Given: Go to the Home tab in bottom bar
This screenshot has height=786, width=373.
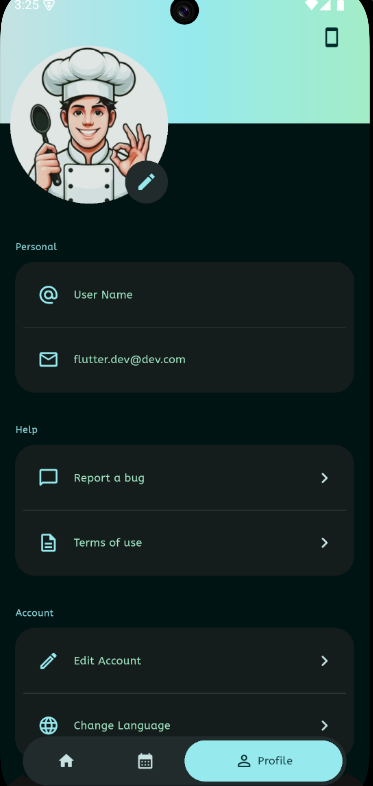Looking at the screenshot, I should [x=66, y=761].
